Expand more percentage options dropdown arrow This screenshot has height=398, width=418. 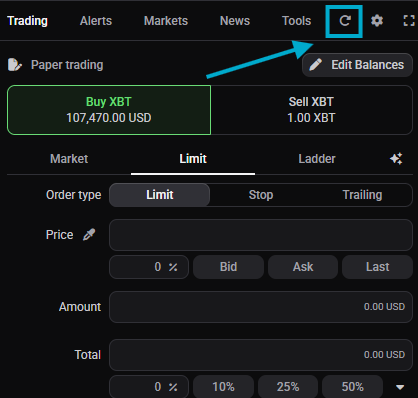(400, 387)
